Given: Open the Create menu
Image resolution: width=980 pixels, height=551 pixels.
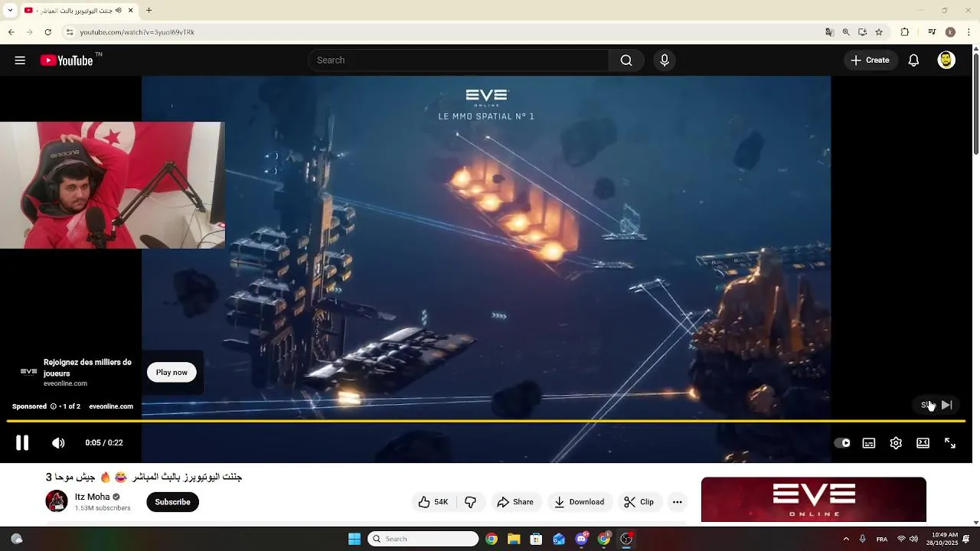Looking at the screenshot, I should click(x=871, y=60).
